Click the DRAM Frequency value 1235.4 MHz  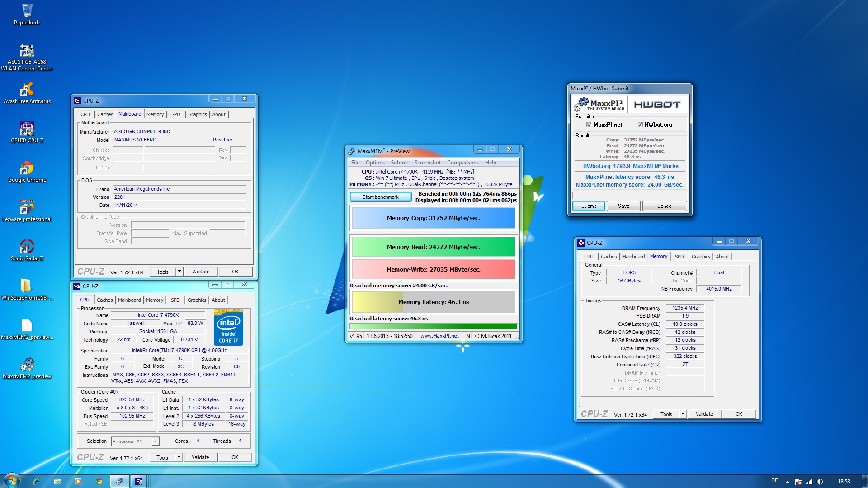point(685,308)
